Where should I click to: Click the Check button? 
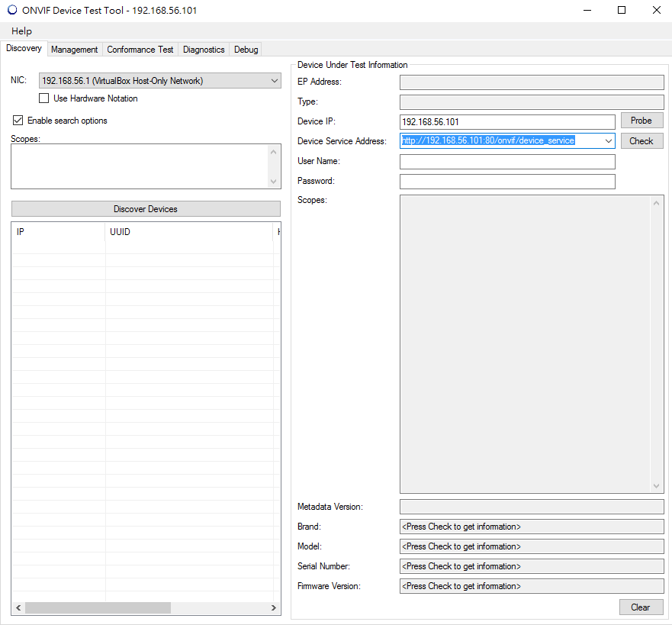(641, 141)
